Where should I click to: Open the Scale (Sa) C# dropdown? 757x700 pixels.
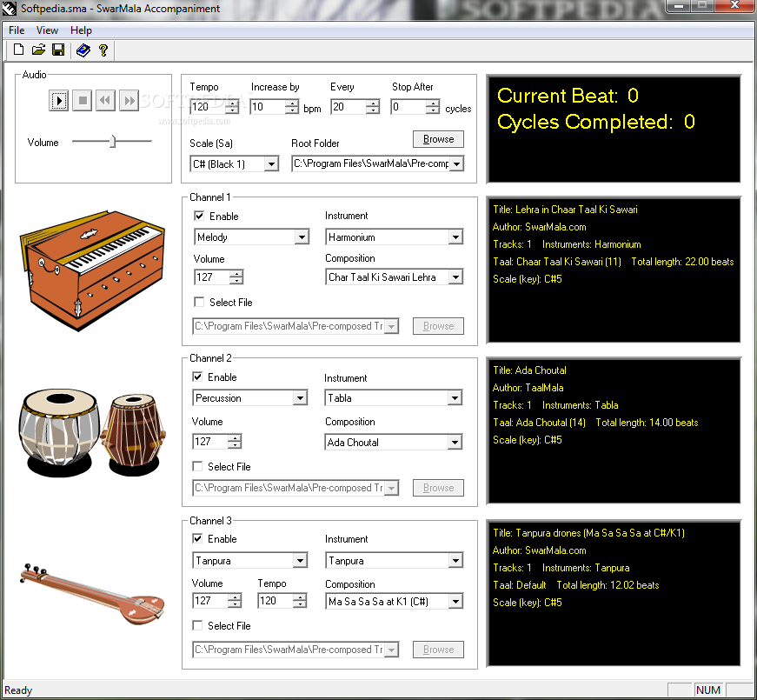(272, 164)
